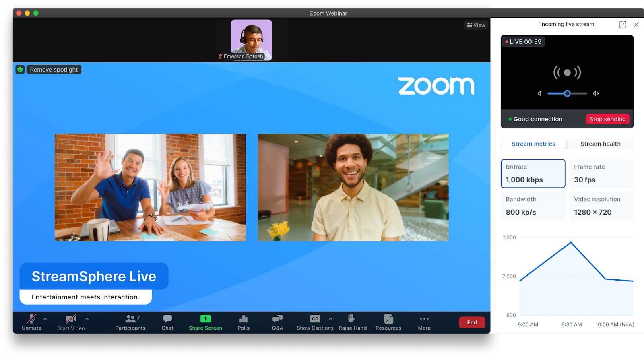Close the Incoming live stream panel

pos(636,25)
